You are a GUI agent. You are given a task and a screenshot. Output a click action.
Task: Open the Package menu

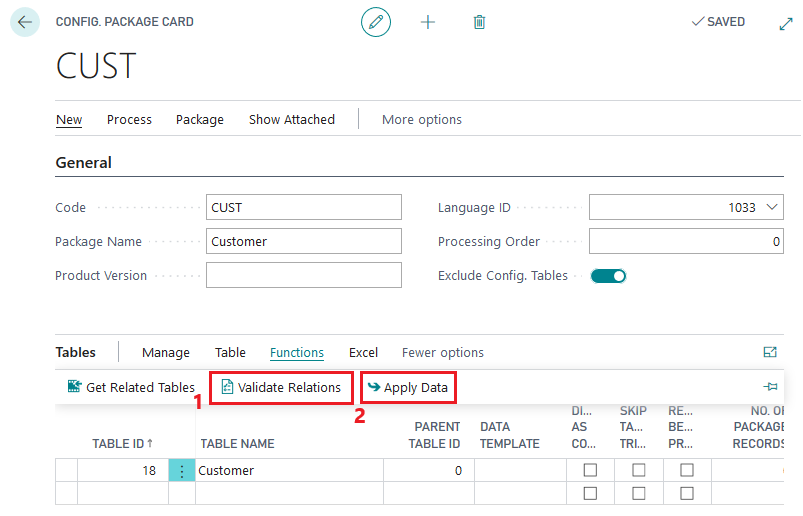(x=200, y=119)
